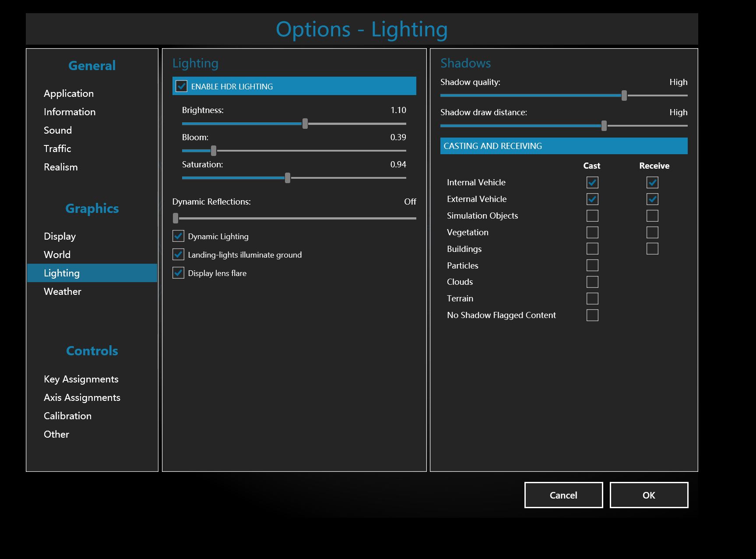
Task: Check the Clouds Cast shadow box
Action: (x=592, y=282)
